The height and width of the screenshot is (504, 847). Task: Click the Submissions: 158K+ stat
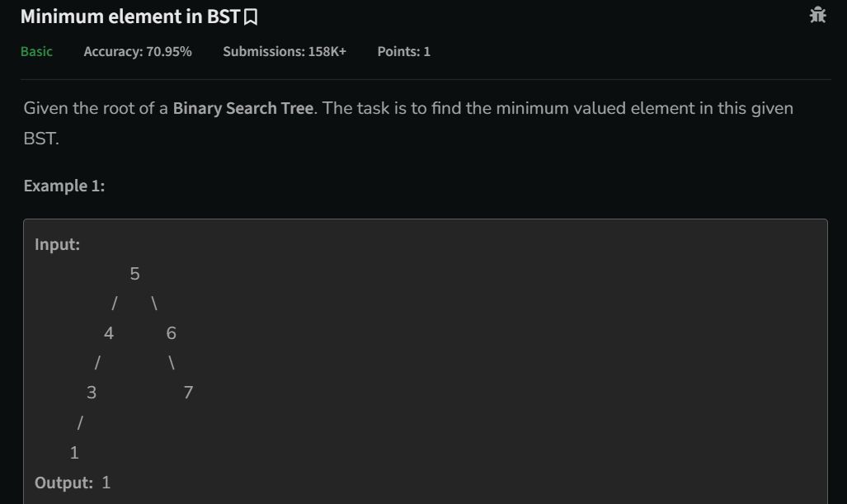coord(285,51)
